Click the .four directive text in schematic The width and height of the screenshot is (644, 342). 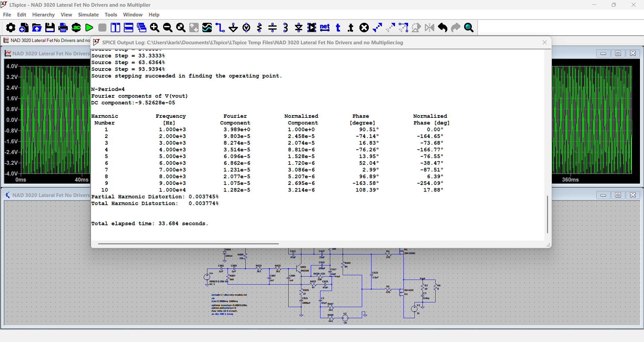[224, 311]
